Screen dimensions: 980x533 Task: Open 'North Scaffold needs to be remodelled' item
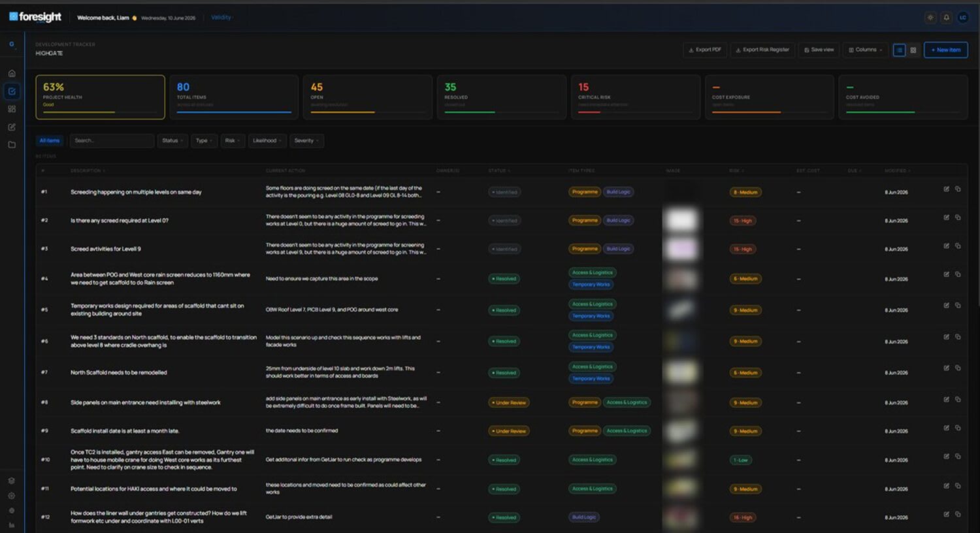(119, 372)
